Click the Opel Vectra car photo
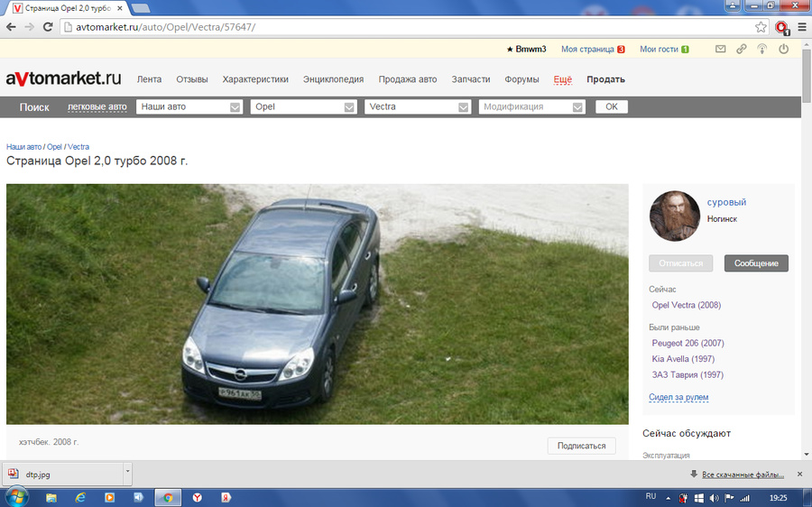 [x=318, y=304]
